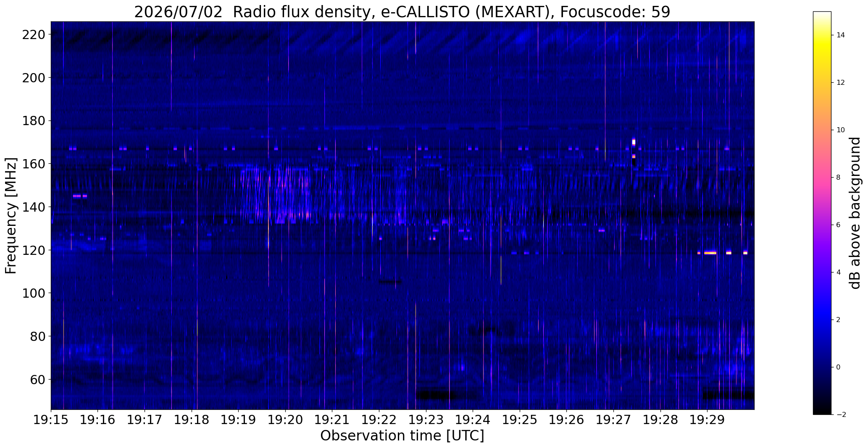Select the 19:23 time tick label
The width and height of the screenshot is (868, 448).
(x=426, y=419)
